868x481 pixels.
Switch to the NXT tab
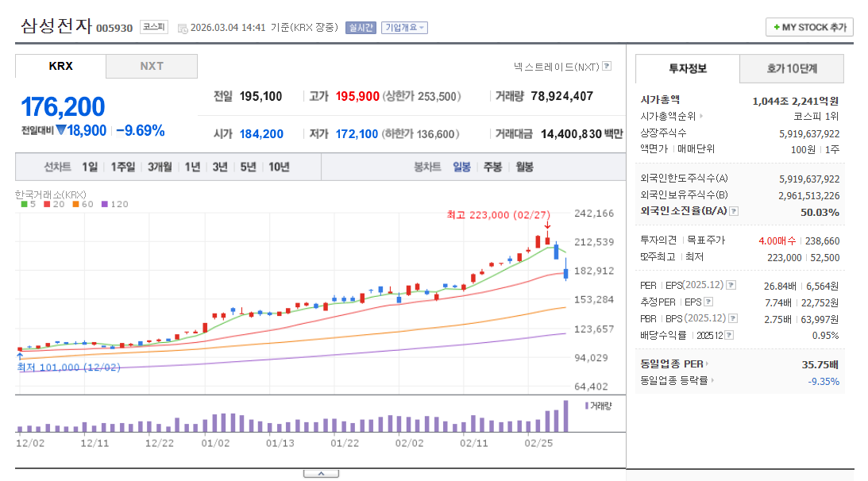tap(152, 66)
